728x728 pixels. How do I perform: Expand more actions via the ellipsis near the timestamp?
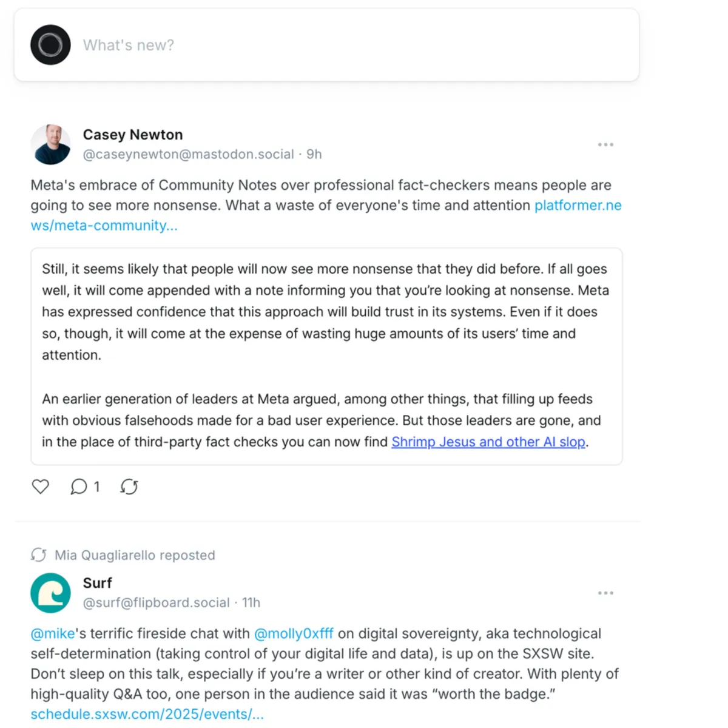pyautogui.click(x=605, y=144)
